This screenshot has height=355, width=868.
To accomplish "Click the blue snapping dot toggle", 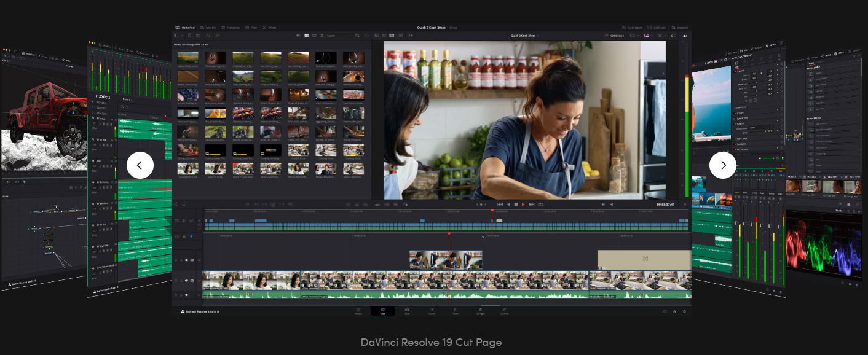I will pos(191,236).
